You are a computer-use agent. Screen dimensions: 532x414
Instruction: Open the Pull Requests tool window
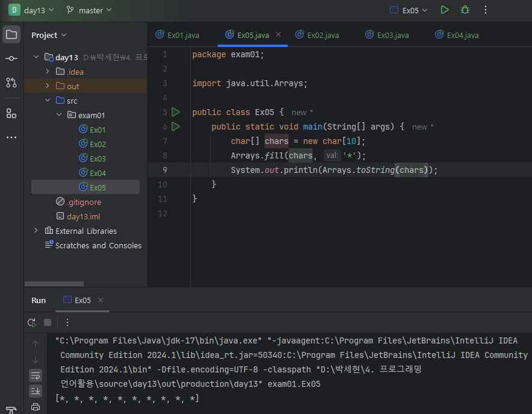tap(11, 83)
